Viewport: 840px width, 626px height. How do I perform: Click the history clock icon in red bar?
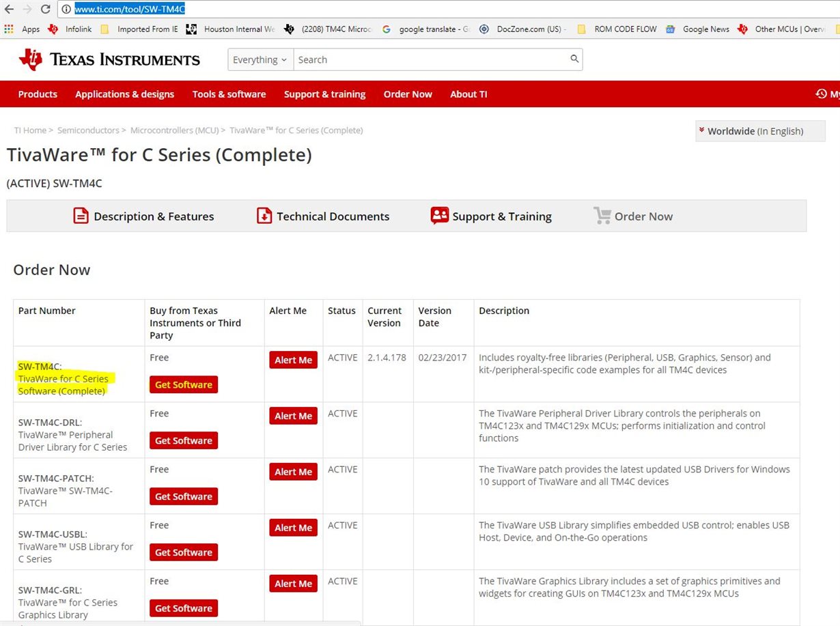tap(821, 94)
